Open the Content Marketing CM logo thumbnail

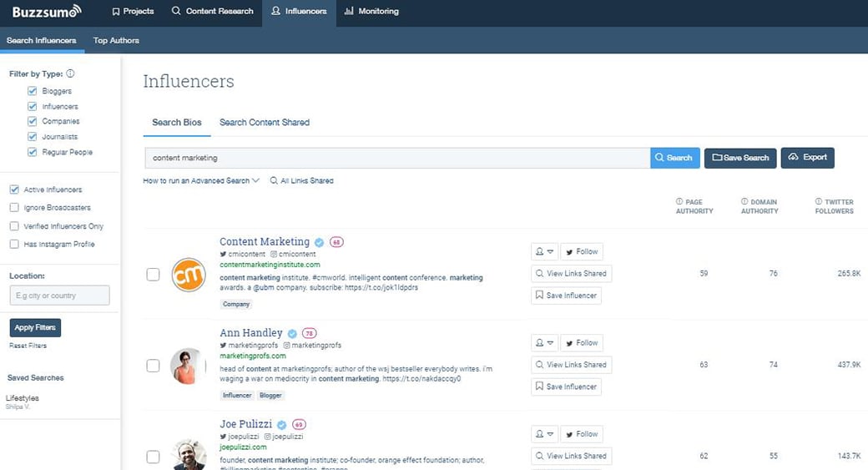point(188,275)
